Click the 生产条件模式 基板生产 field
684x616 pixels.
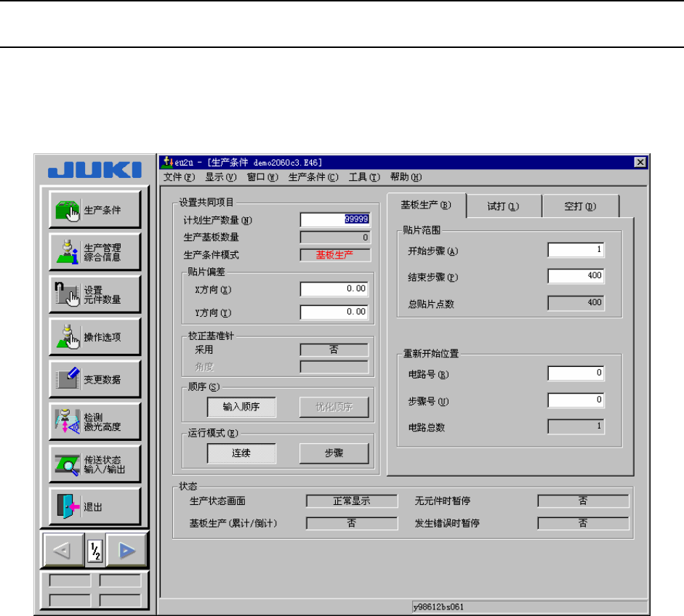pos(335,255)
